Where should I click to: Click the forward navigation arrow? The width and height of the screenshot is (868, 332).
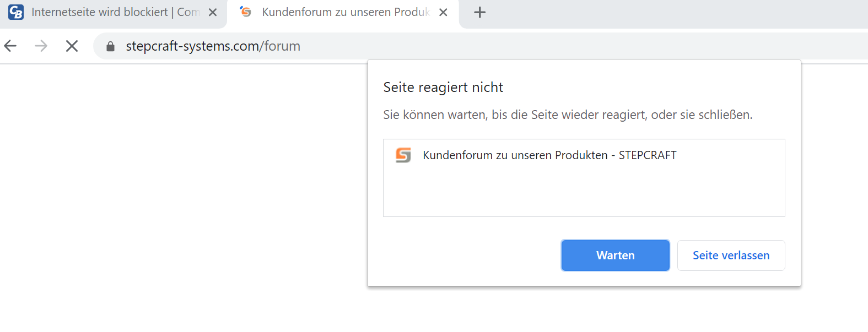tap(41, 46)
